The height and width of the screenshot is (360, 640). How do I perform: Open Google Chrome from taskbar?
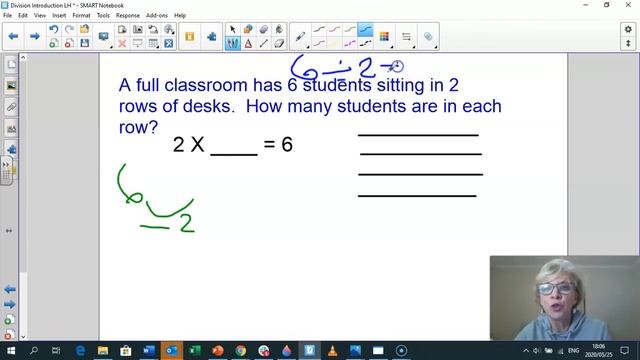240,350
